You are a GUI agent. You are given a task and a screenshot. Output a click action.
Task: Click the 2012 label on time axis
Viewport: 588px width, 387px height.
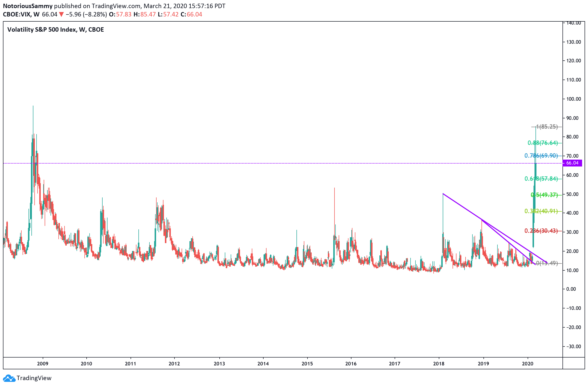click(174, 364)
